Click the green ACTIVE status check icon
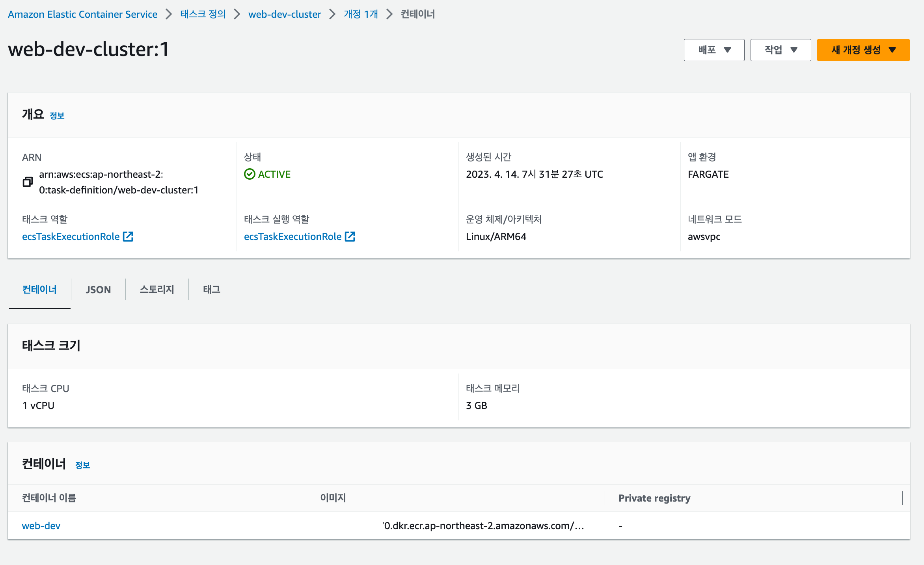 point(250,174)
